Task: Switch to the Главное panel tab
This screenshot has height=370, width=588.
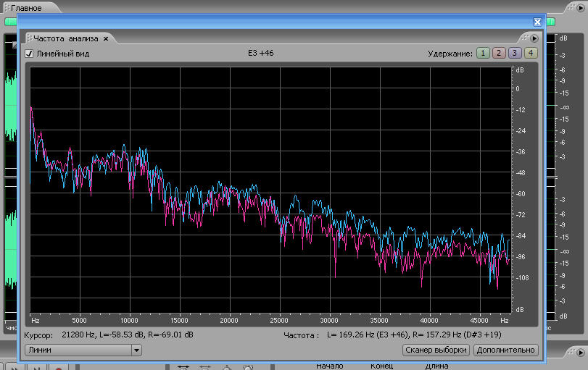Action: pyautogui.click(x=26, y=8)
